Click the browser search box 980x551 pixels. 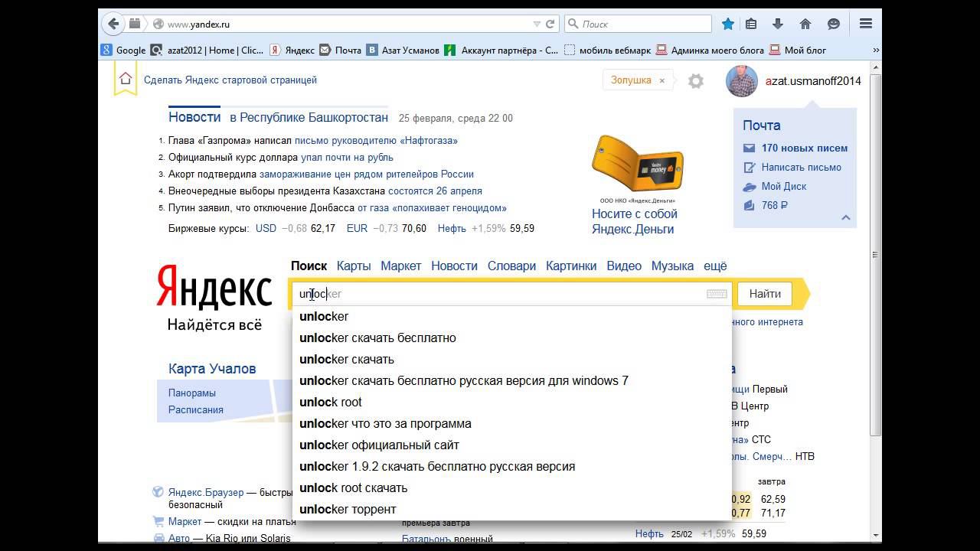[x=639, y=24]
